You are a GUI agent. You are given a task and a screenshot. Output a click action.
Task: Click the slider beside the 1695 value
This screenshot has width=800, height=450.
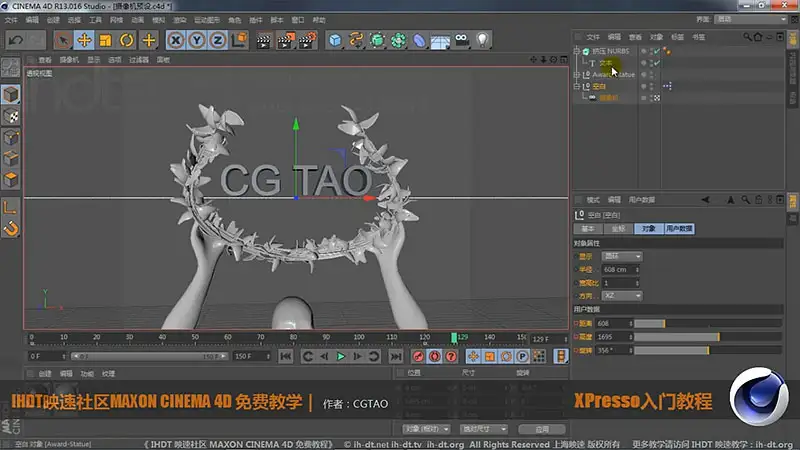708,337
